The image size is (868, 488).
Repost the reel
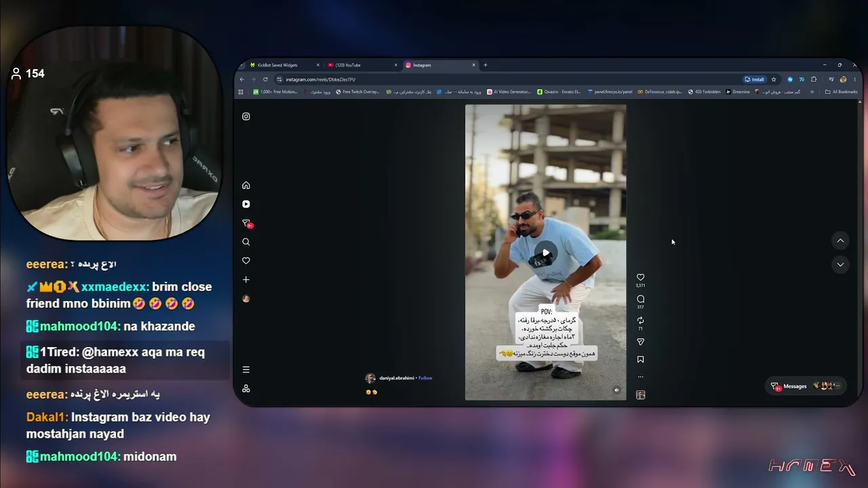coord(640,321)
